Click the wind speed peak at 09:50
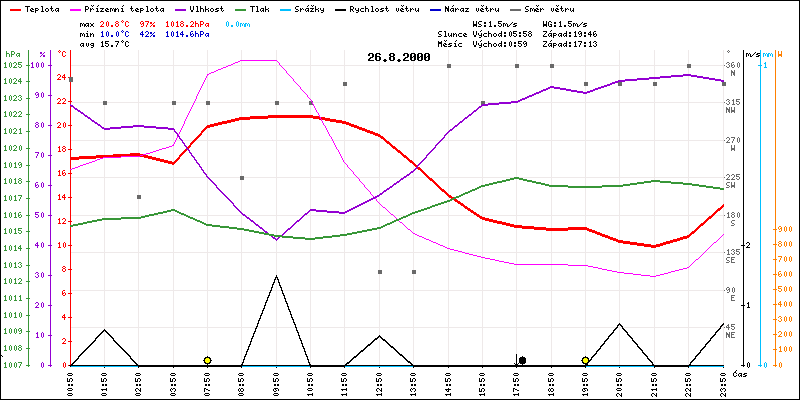Viewport: 800px width, 400px height. tap(276, 276)
